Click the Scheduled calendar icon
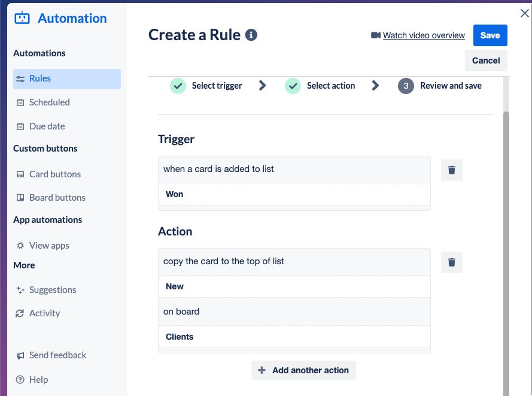Screen dimensions: 532x396 pyautogui.click(x=20, y=102)
